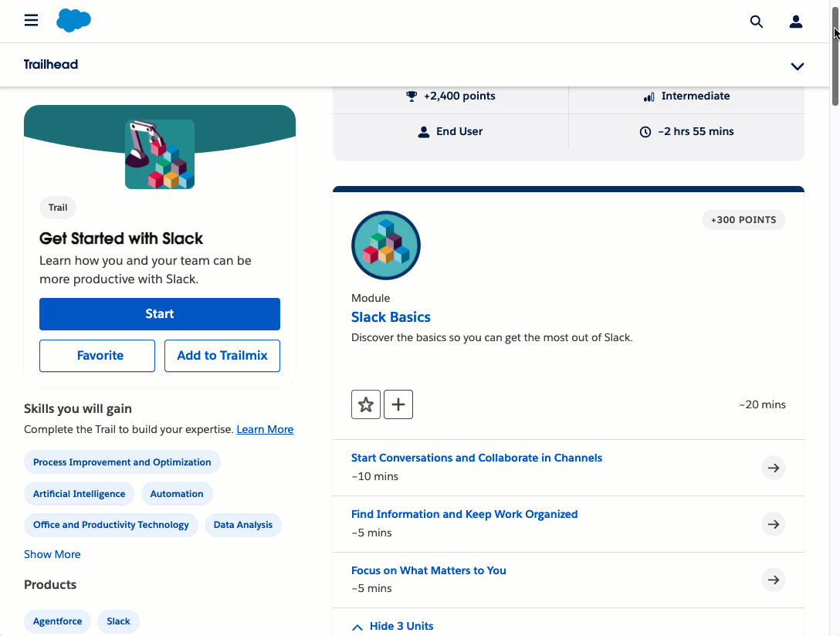Screen dimensions: 840x636
Task: Click the Trailhead header title
Action: 51,65
